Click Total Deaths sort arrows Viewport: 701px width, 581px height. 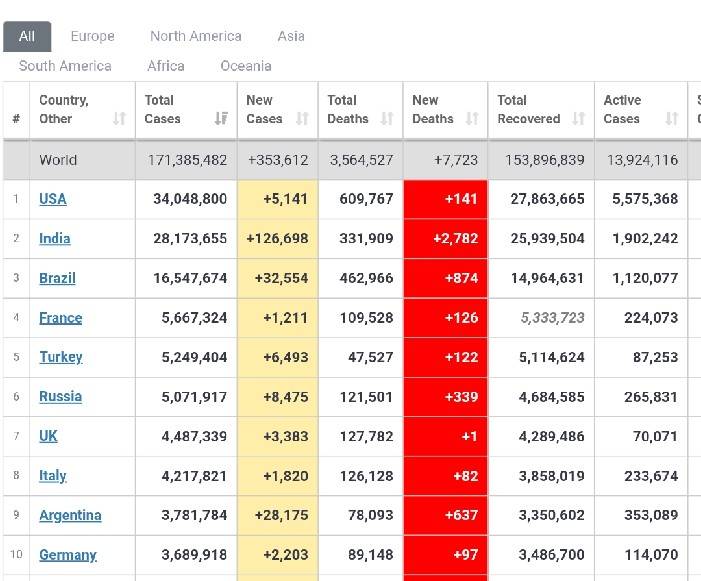(x=387, y=119)
